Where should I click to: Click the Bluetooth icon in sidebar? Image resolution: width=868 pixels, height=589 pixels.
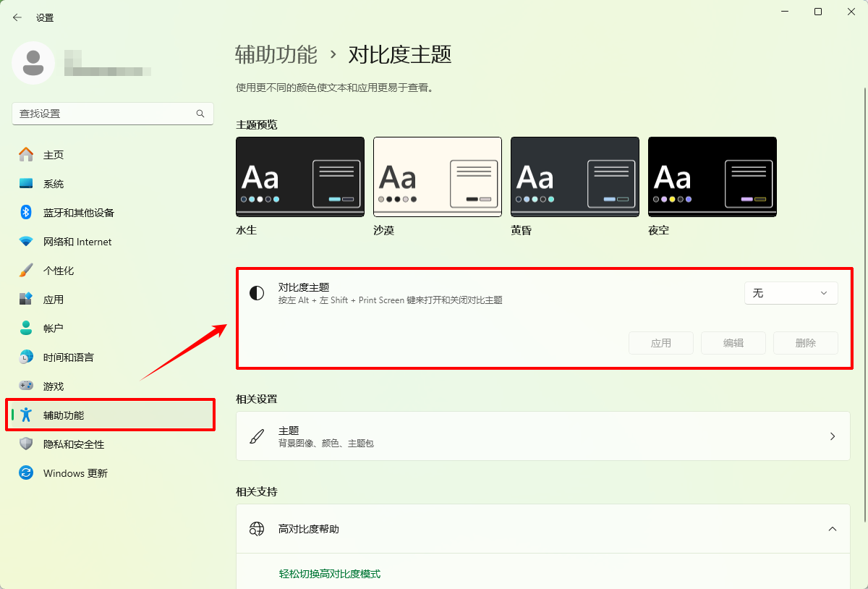click(26, 213)
